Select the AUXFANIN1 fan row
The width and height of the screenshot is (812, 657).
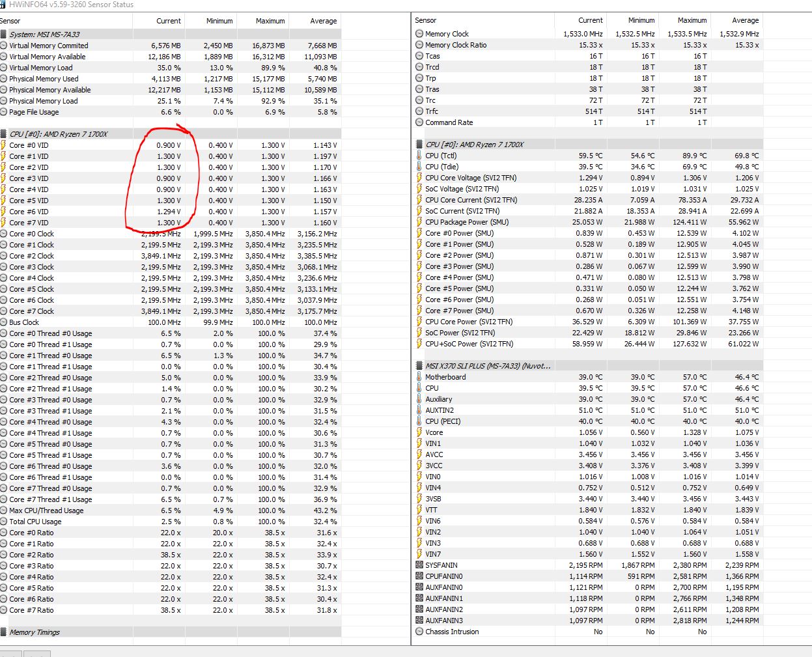589,598
